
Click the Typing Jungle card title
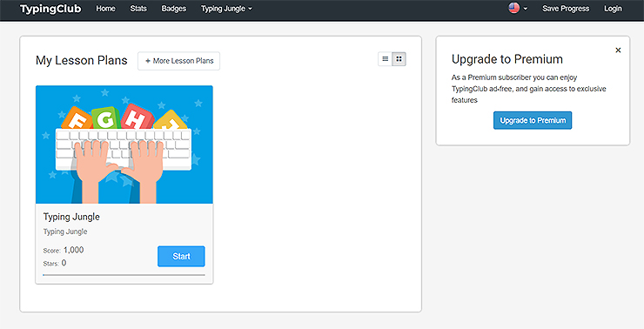(x=71, y=217)
